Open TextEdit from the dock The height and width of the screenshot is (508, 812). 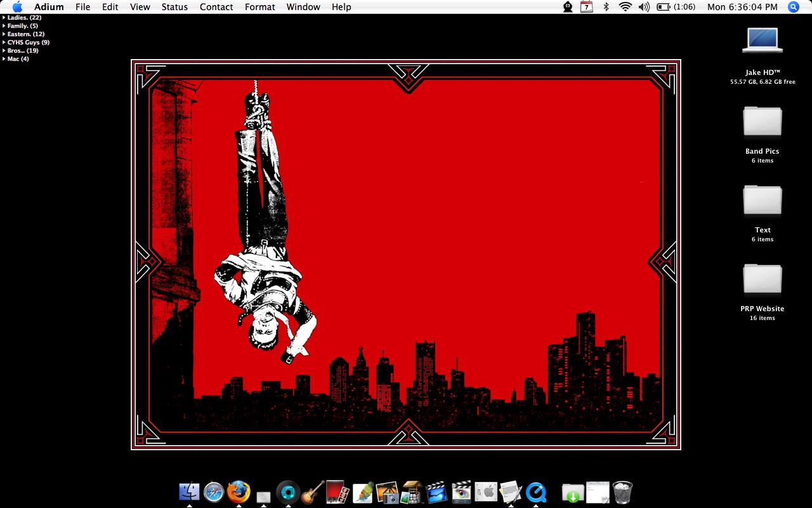point(511,492)
